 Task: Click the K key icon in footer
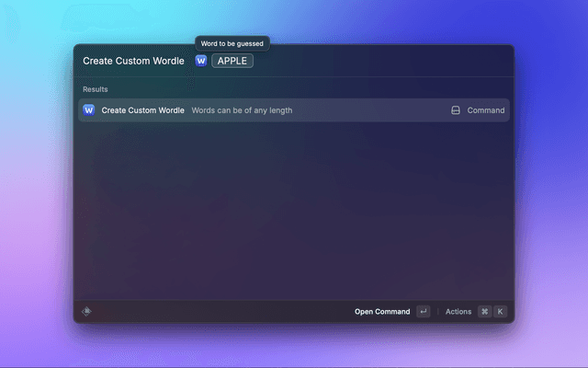tap(501, 312)
